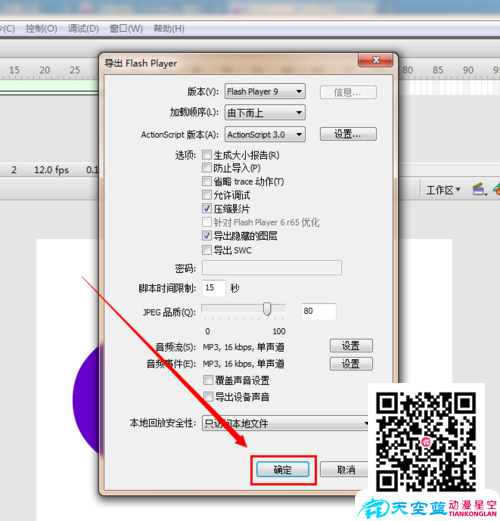
Task: Click frame 25 on the timeline ruler
Action: tap(75, 70)
